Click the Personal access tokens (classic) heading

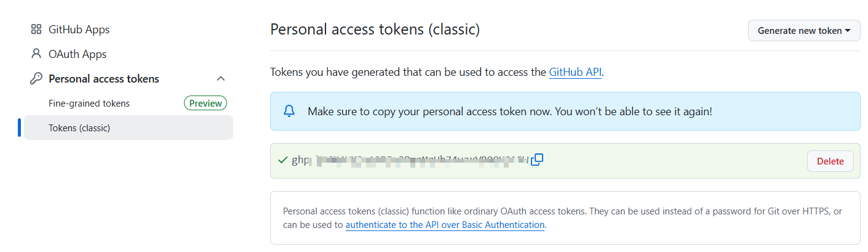point(375,29)
